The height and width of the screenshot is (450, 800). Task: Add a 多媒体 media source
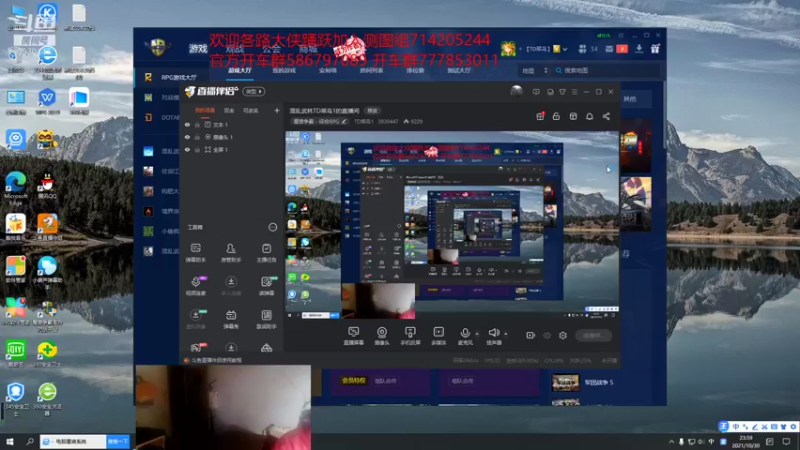[x=438, y=336]
